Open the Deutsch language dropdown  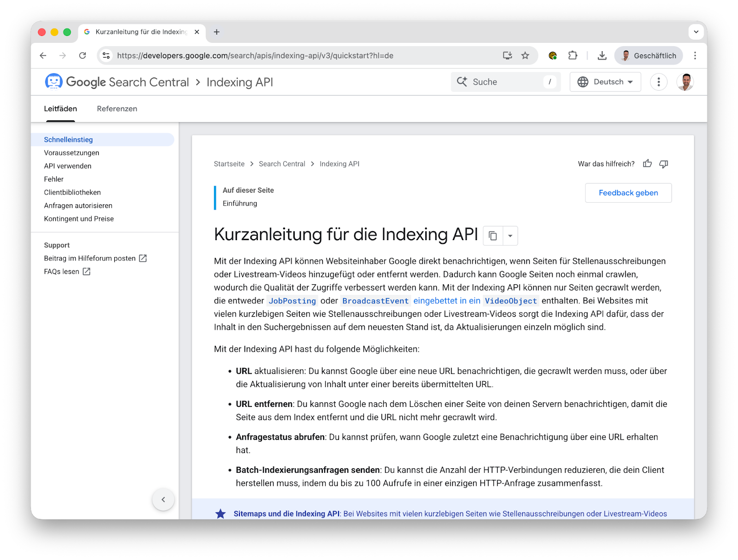point(605,82)
